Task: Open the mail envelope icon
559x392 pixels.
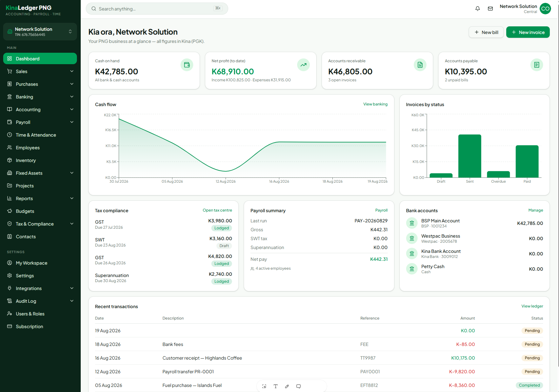Action: click(490, 9)
